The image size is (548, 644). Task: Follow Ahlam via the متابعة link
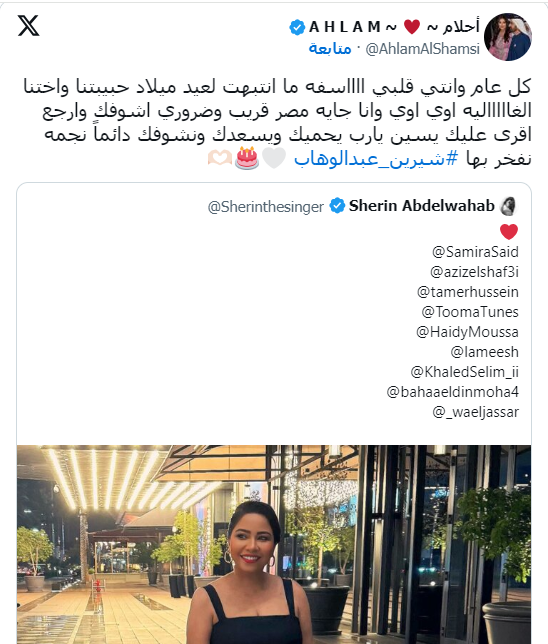coord(330,48)
